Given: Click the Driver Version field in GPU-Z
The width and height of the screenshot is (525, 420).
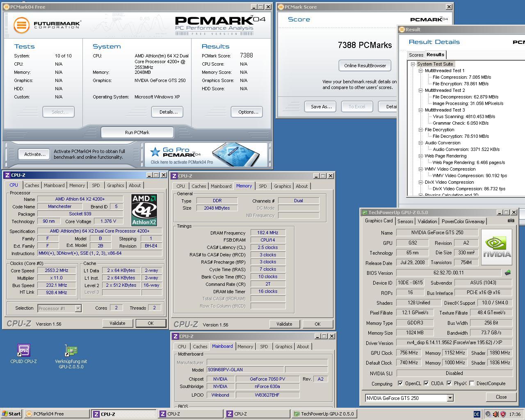Looking at the screenshot, I should [x=454, y=342].
